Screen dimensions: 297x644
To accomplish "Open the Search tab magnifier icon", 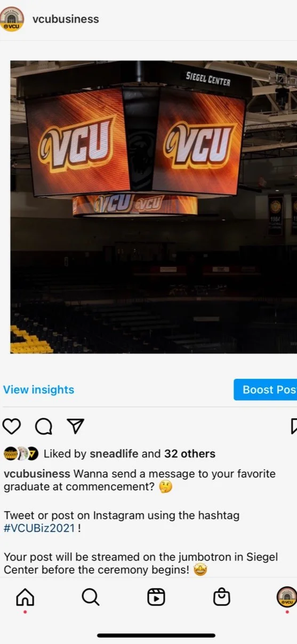I will [91, 597].
